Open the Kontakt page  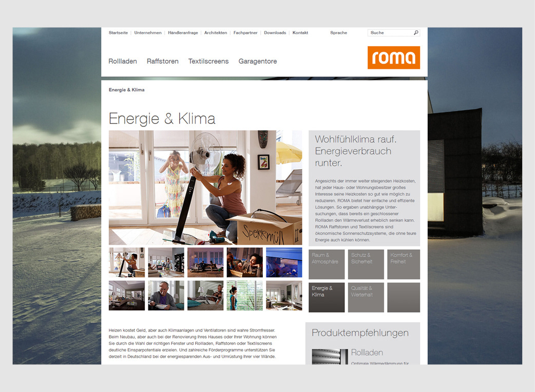(x=300, y=33)
